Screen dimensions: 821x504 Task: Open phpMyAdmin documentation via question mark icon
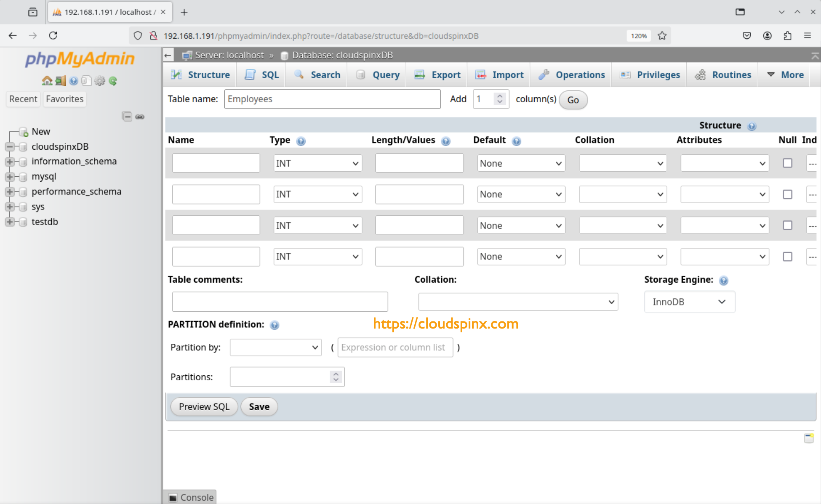[74, 80]
